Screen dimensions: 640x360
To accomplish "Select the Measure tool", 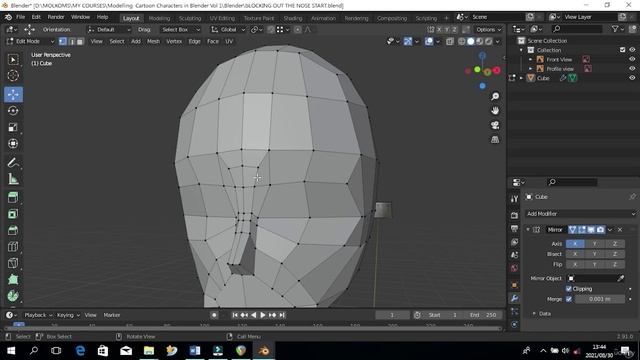I will tap(13, 179).
